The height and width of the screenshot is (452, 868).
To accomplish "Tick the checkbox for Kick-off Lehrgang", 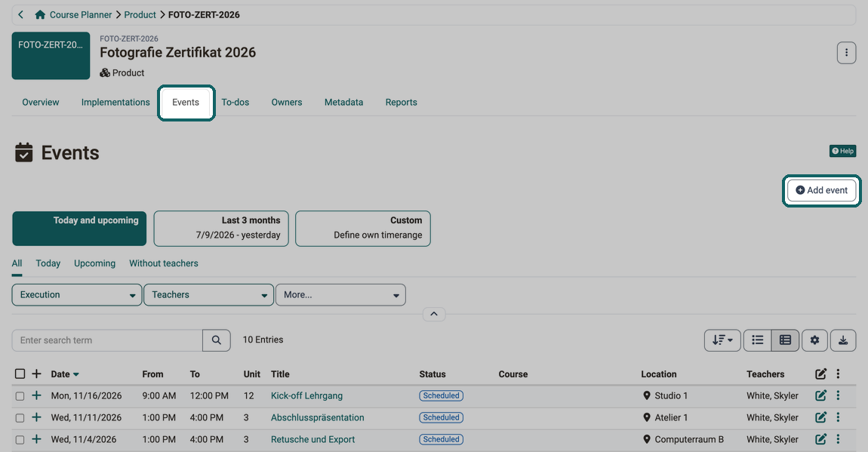I will pyautogui.click(x=20, y=396).
